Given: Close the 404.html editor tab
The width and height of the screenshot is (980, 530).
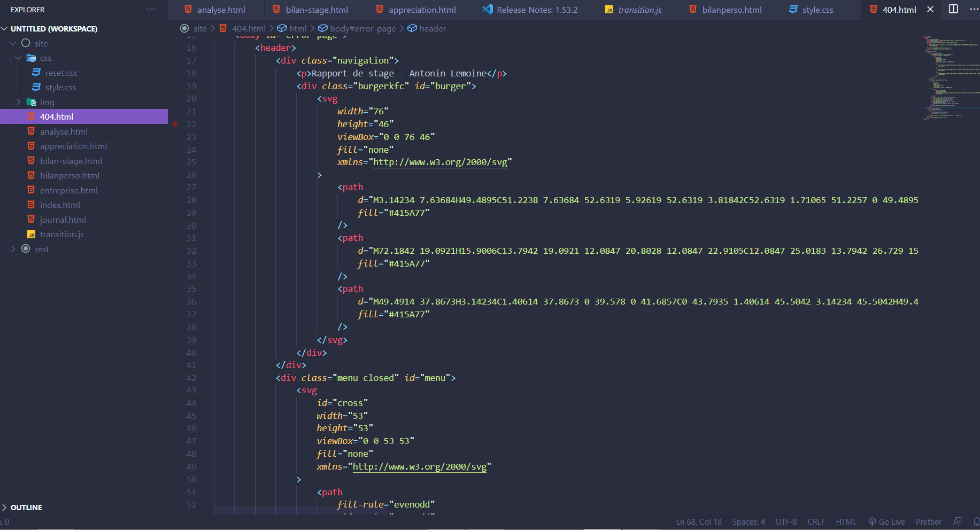Looking at the screenshot, I should tap(930, 10).
